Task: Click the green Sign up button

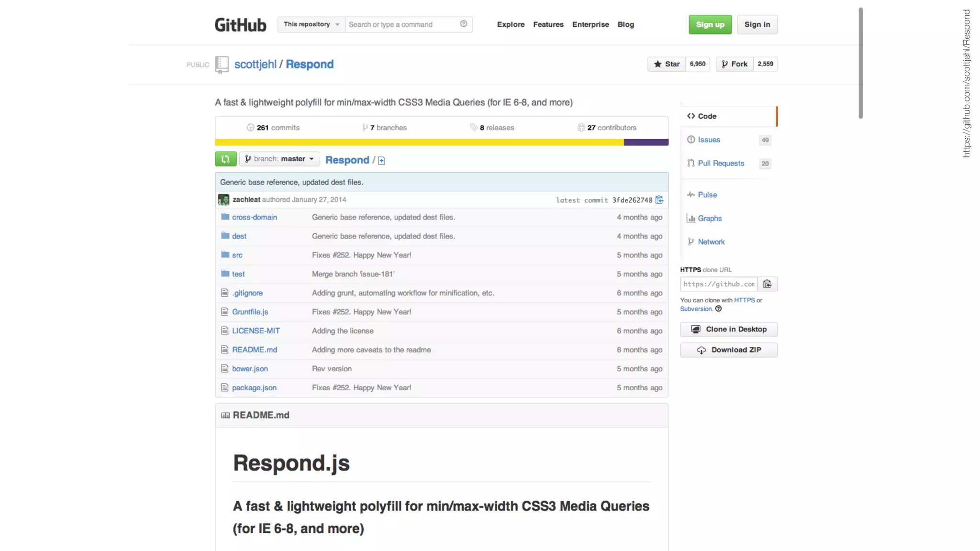Action: [x=710, y=24]
